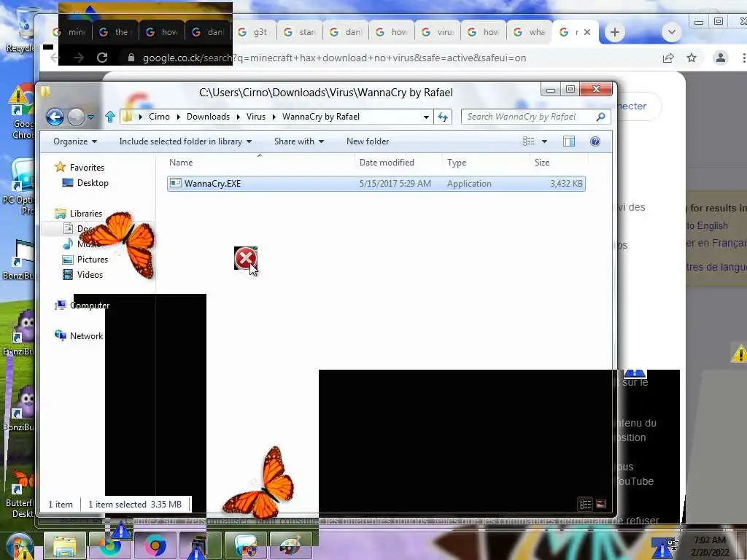Click the blue Help question icon

595,141
